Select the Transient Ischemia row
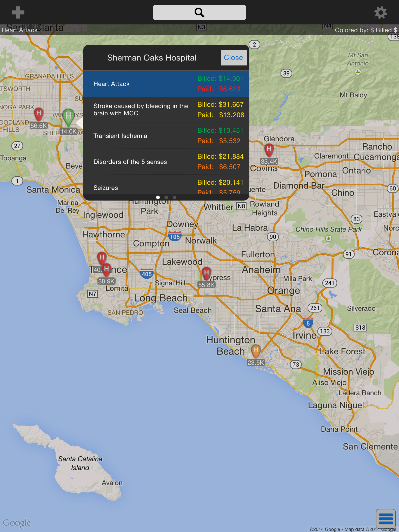This screenshot has width=399, height=532. (x=166, y=136)
